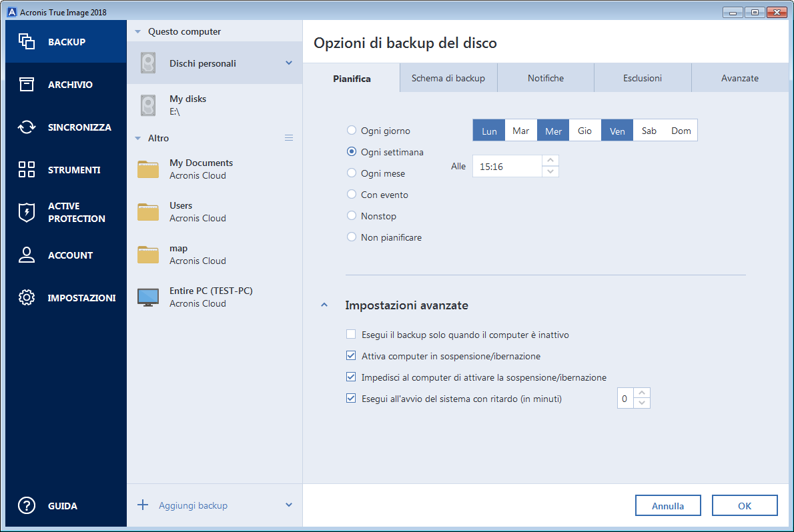Switch to the Avanzate tab
Screen dimensions: 794x532
pos(739,78)
